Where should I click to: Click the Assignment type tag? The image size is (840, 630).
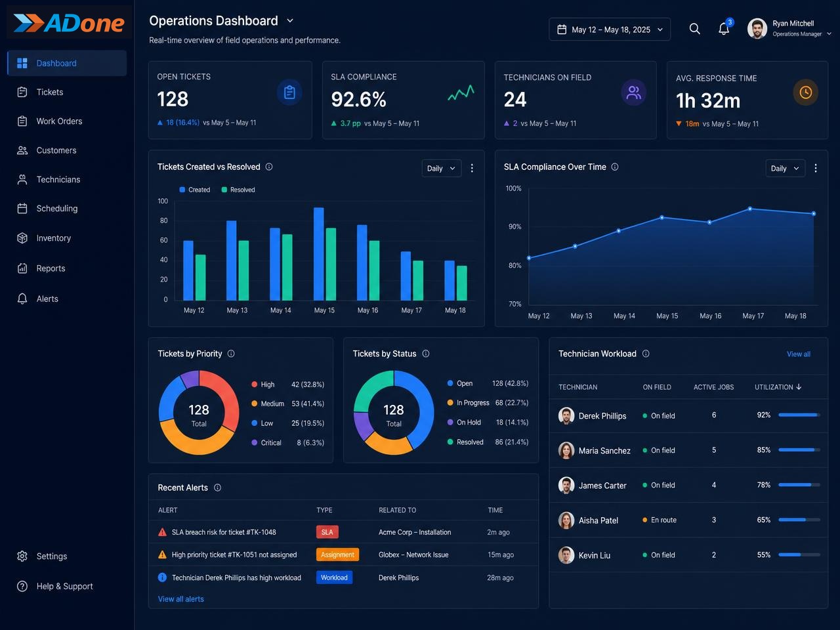coord(337,555)
